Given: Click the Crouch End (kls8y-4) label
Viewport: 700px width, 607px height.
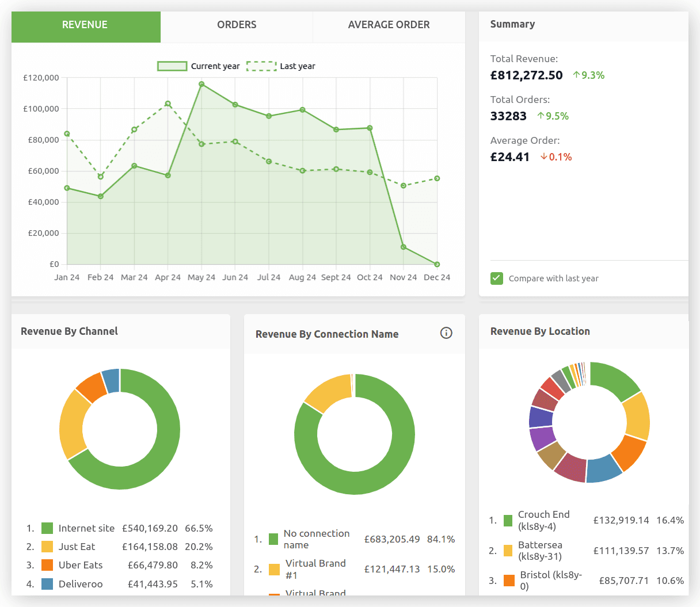Looking at the screenshot, I should [544, 520].
